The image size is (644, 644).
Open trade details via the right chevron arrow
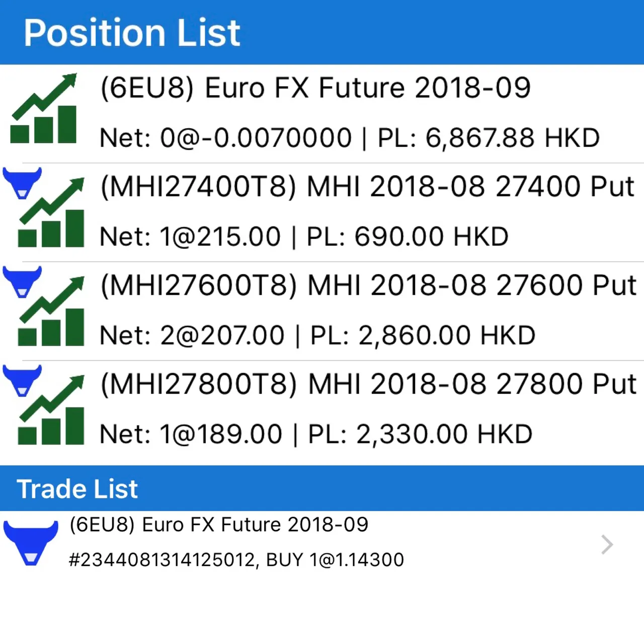coord(607,544)
